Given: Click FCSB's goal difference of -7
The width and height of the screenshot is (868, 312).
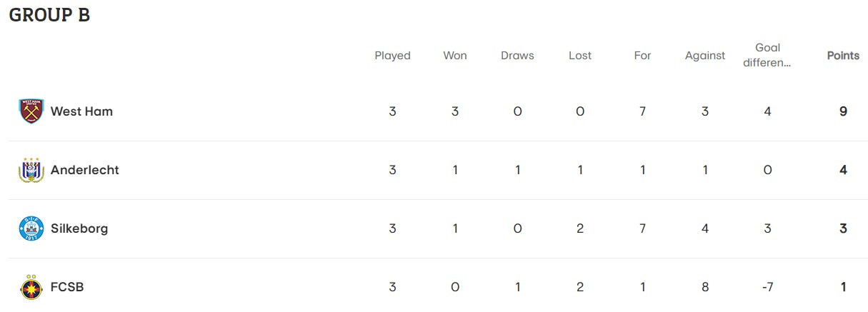Looking at the screenshot, I should 767,287.
